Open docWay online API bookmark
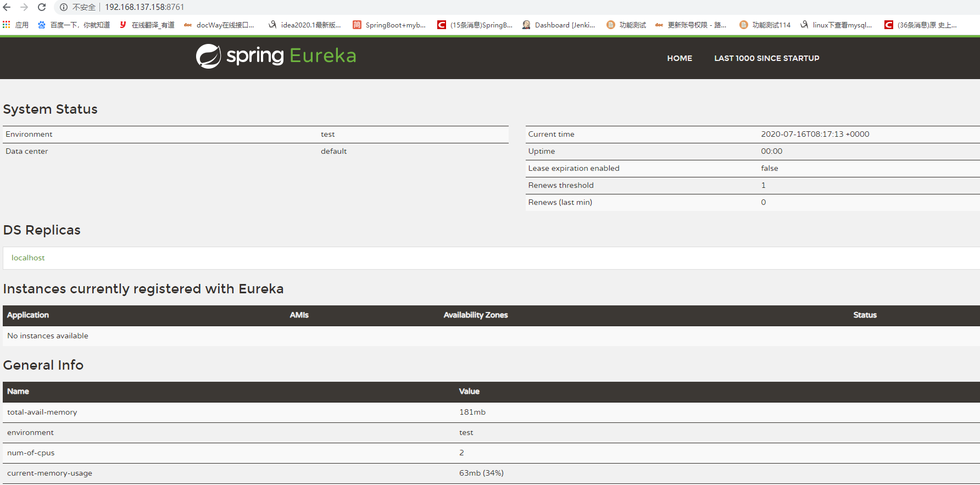This screenshot has width=980, height=485. pos(219,25)
